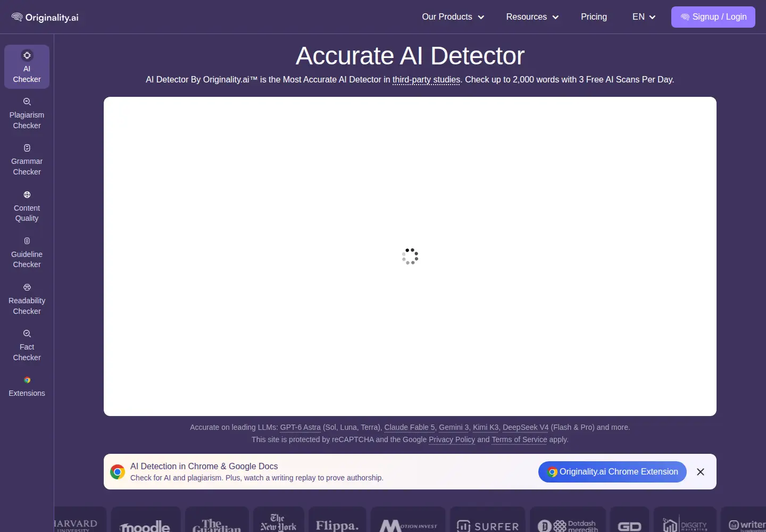Open the Fact Checker icon
Screen dimensions: 766x532
click(x=27, y=334)
